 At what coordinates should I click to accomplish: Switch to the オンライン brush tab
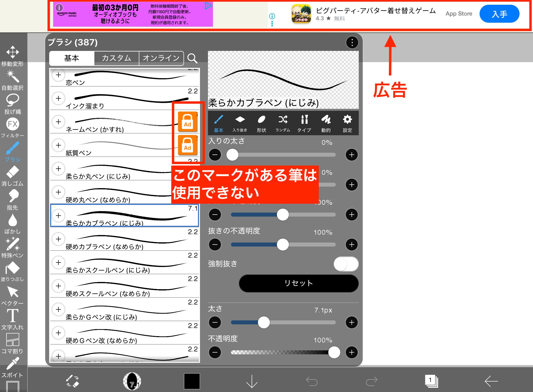161,58
